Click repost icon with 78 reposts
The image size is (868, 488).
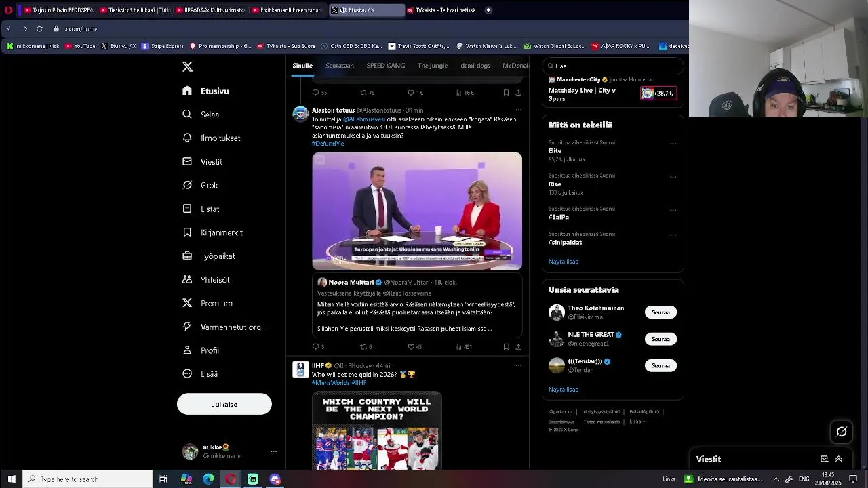point(363,92)
